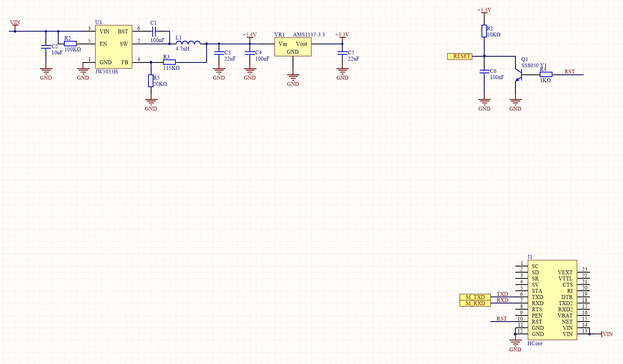Click the EN pin label on U1
This screenshot has height=364, width=623.
pos(103,44)
